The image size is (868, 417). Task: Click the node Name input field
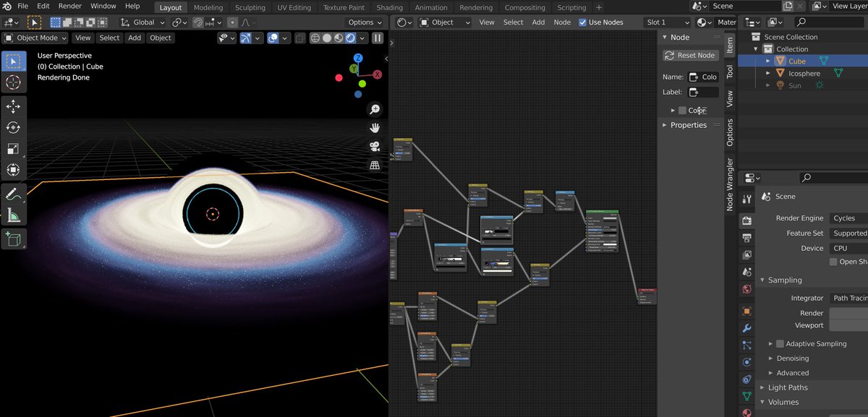click(x=703, y=77)
